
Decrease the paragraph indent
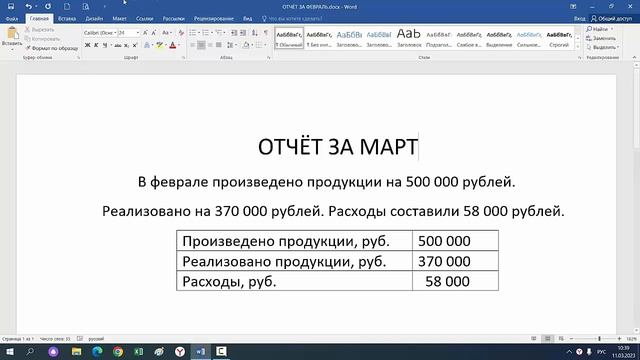[234, 33]
